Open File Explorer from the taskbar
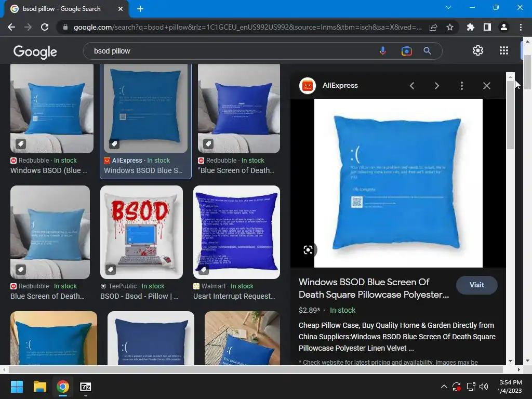532x399 pixels. pyautogui.click(x=39, y=387)
